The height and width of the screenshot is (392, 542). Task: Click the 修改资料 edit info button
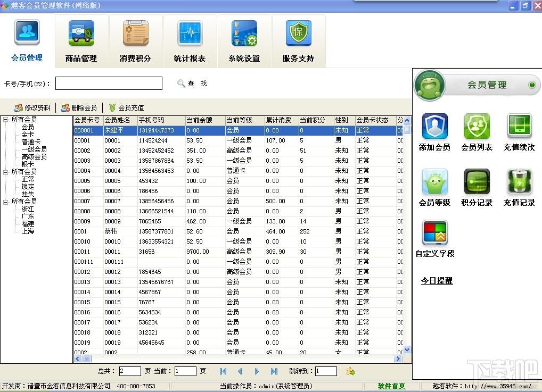point(32,107)
